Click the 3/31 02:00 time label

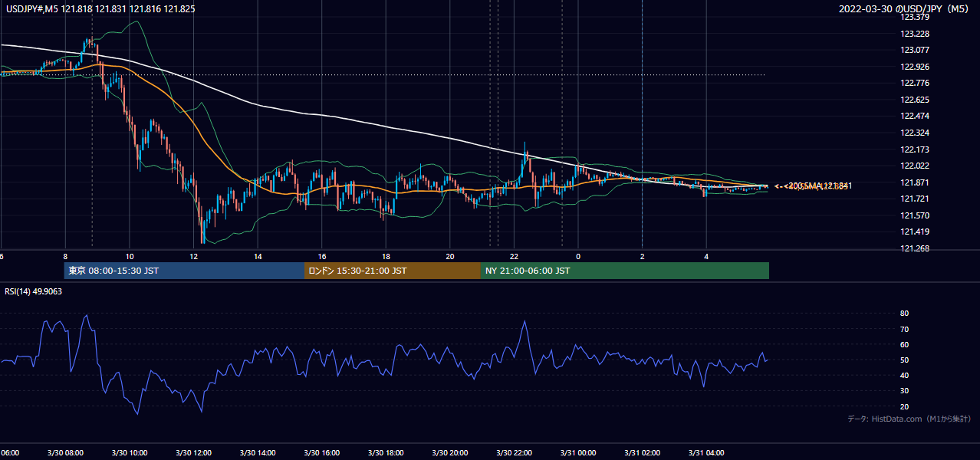pyautogui.click(x=642, y=453)
